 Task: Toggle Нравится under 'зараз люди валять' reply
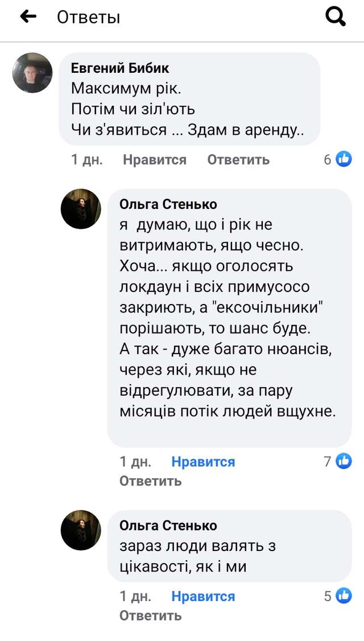(x=203, y=597)
